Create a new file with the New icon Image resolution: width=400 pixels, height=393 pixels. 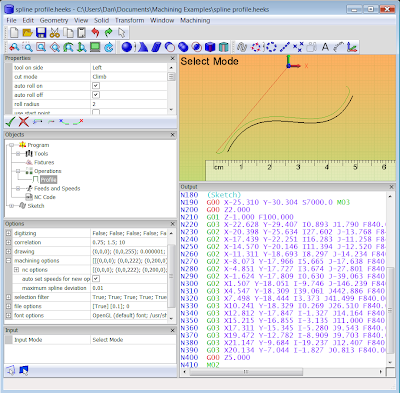[14, 33]
